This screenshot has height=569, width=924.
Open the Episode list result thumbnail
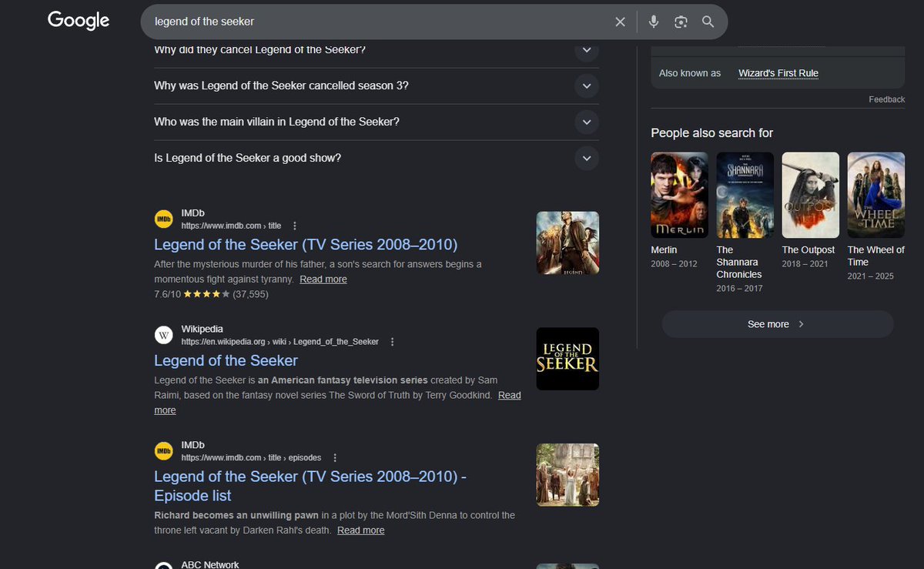tap(567, 475)
